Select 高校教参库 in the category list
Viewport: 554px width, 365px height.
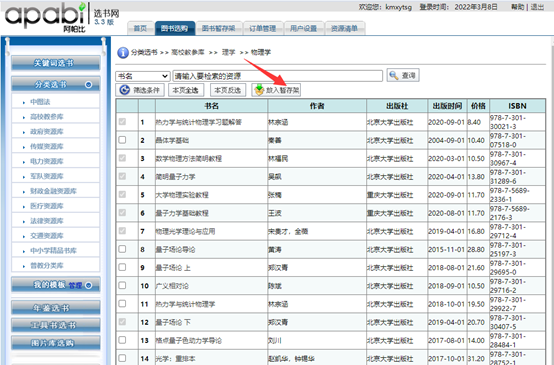point(47,117)
